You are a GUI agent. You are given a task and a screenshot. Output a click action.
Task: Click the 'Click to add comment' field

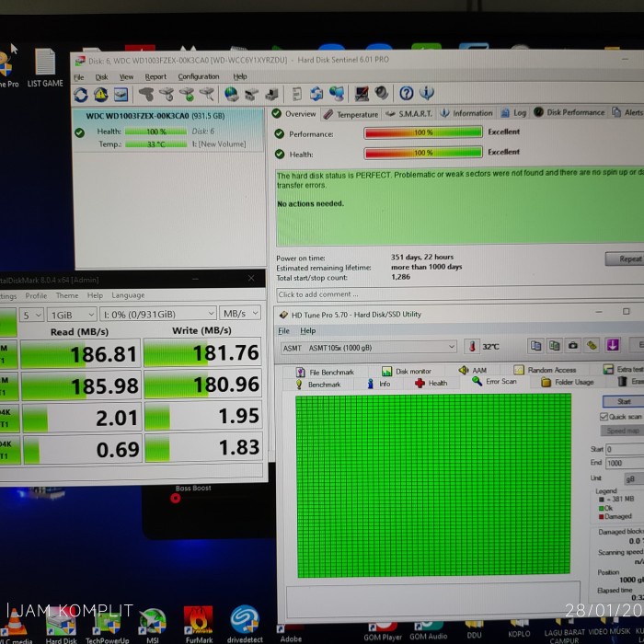click(460, 294)
